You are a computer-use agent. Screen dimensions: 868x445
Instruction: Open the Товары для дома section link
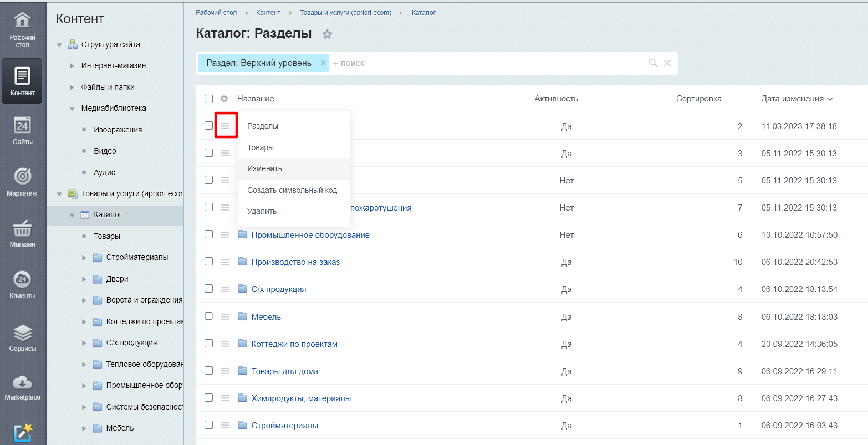point(285,371)
